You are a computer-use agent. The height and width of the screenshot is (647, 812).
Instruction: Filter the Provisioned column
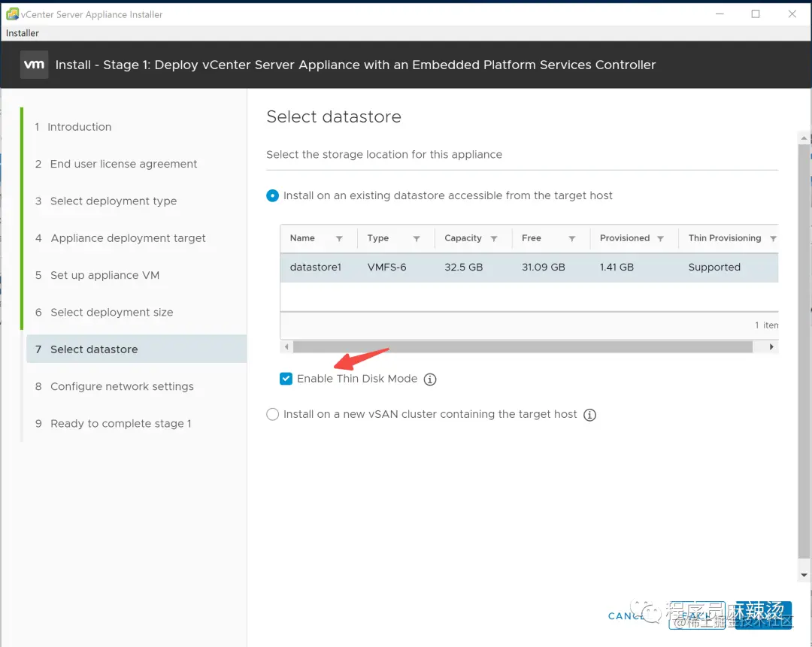click(660, 239)
